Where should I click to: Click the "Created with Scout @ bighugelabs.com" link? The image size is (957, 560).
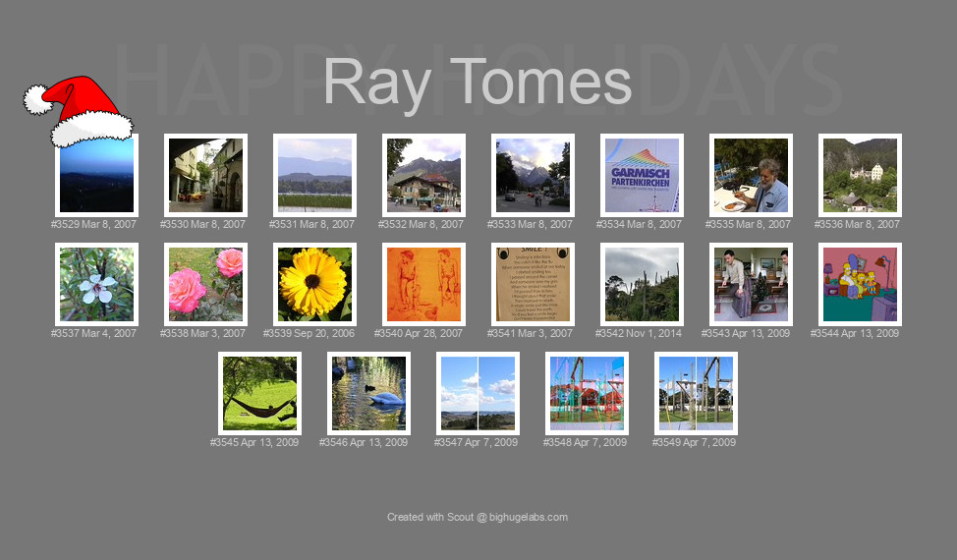[478, 517]
